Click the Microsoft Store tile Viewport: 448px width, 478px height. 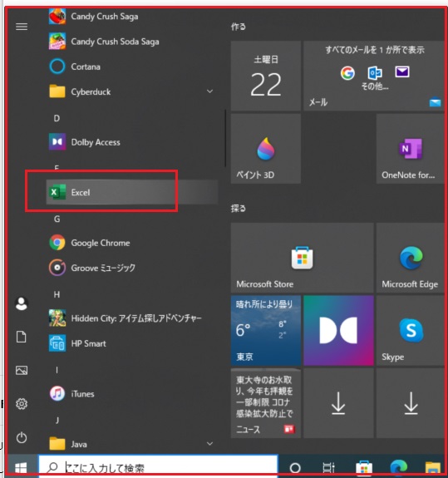click(302, 258)
